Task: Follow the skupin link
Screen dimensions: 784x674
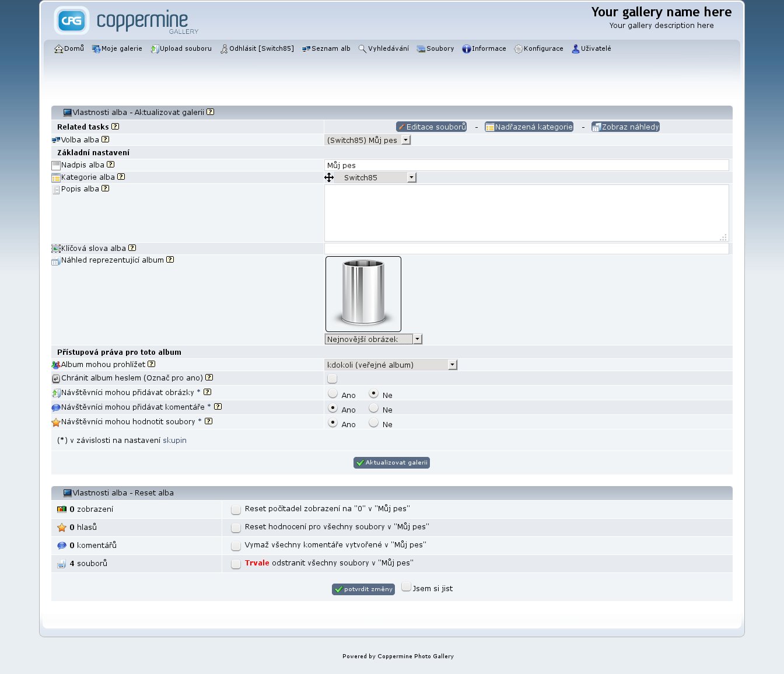Action: pos(174,441)
